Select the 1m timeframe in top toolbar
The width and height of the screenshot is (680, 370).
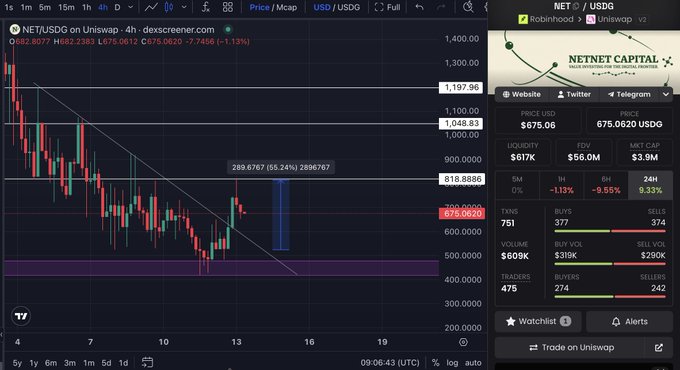pos(26,7)
